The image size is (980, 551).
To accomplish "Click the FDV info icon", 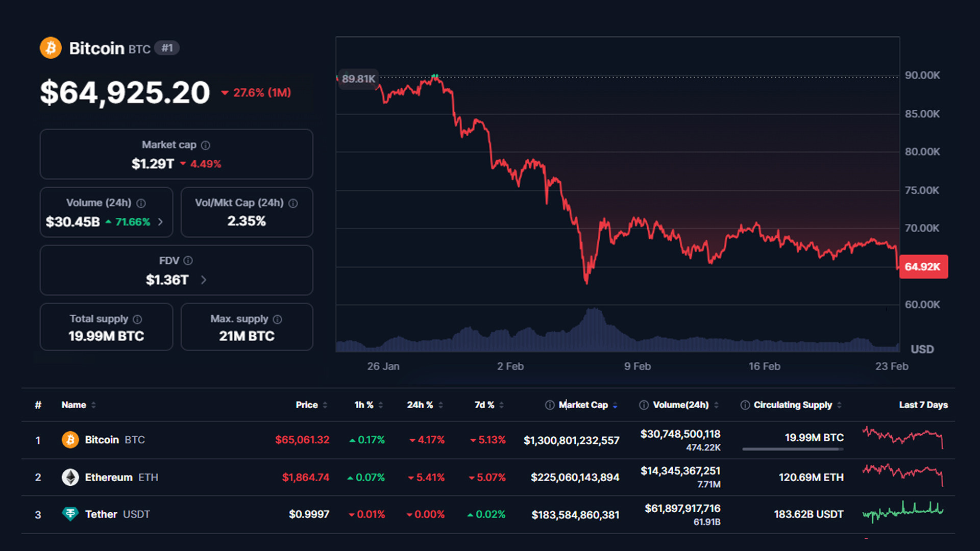I will pos(188,261).
